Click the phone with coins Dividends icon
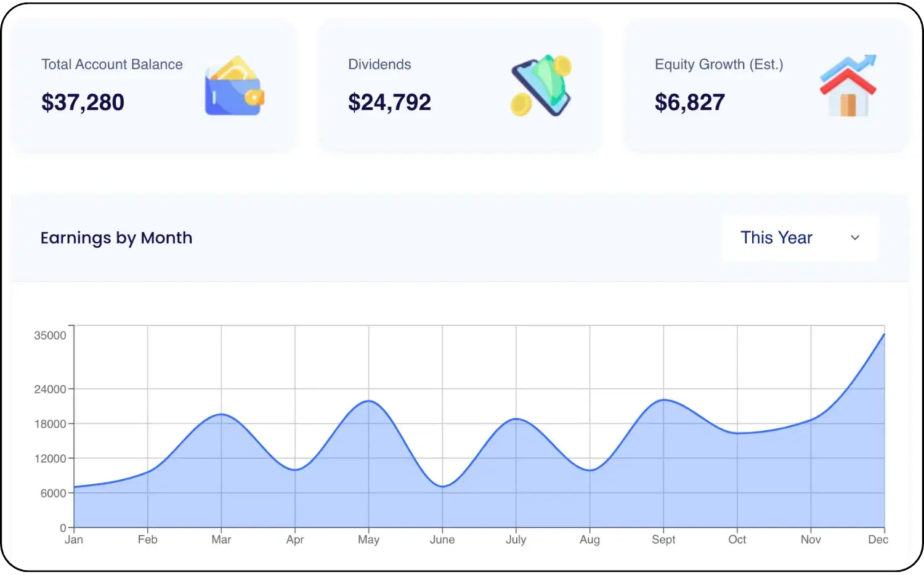The height and width of the screenshot is (575, 924). (x=541, y=86)
